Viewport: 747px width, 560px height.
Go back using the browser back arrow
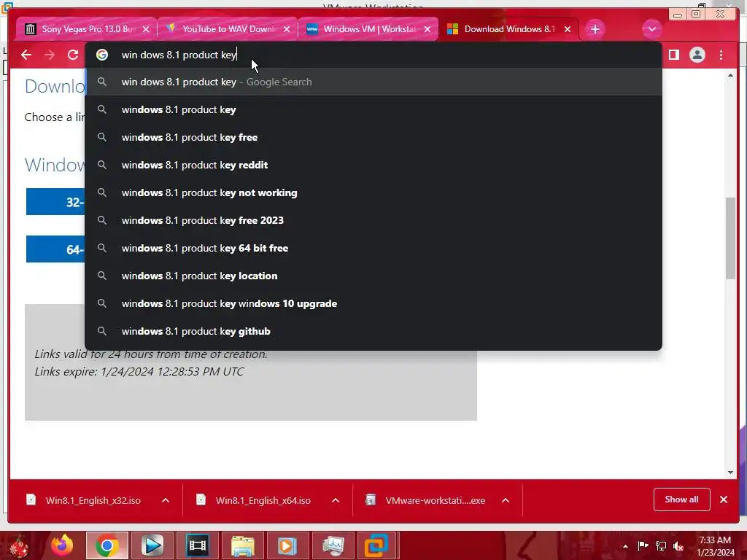pos(26,55)
